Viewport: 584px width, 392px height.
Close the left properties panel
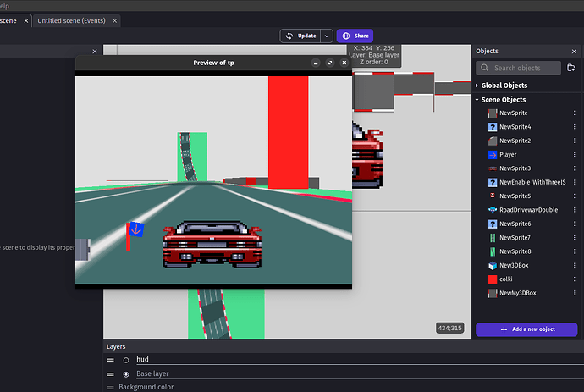pyautogui.click(x=95, y=52)
